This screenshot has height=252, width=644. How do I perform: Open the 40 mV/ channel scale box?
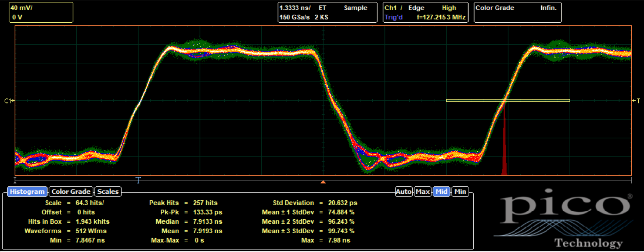[x=41, y=13]
